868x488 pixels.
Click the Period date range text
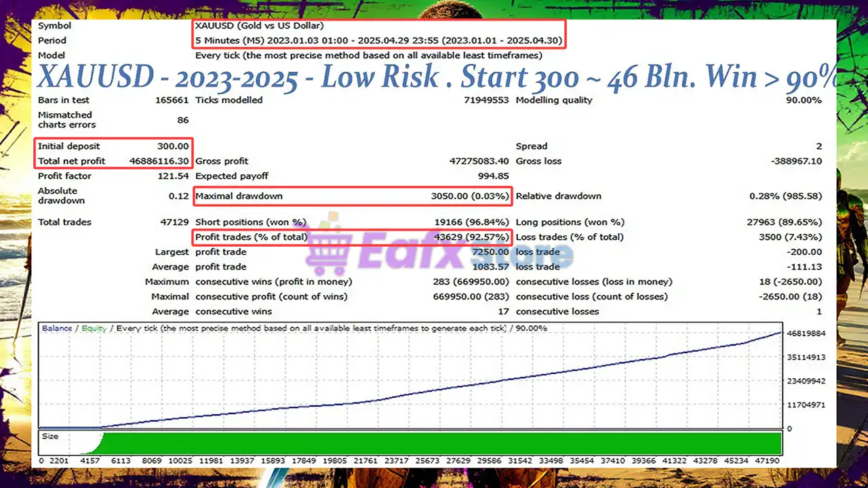point(378,41)
